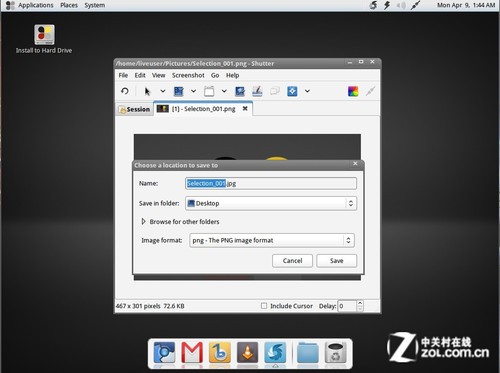500x373 pixels.
Task: Click the Name text field
Action: pyautogui.click(x=271, y=183)
